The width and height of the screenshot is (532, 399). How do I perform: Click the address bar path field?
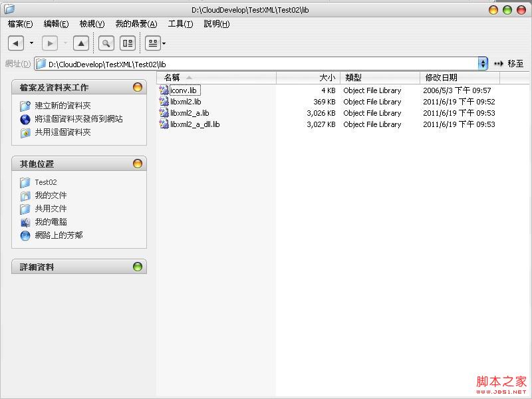(259, 64)
